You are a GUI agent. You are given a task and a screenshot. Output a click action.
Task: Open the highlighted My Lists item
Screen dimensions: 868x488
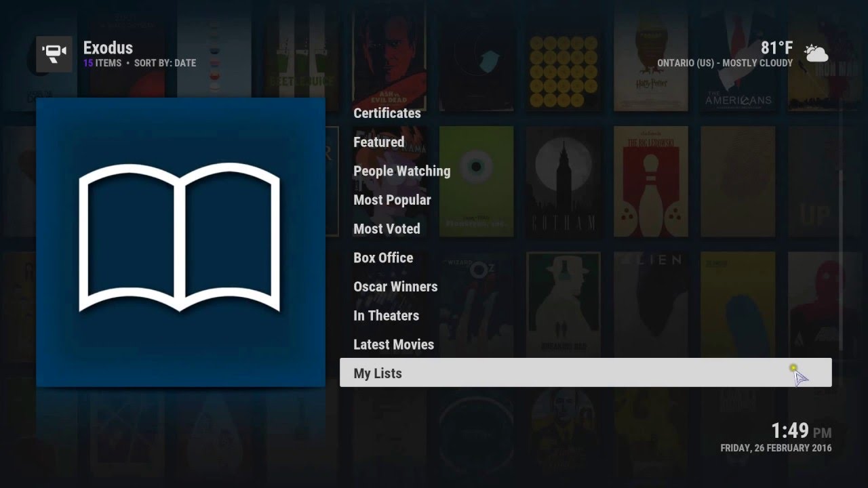click(x=585, y=373)
